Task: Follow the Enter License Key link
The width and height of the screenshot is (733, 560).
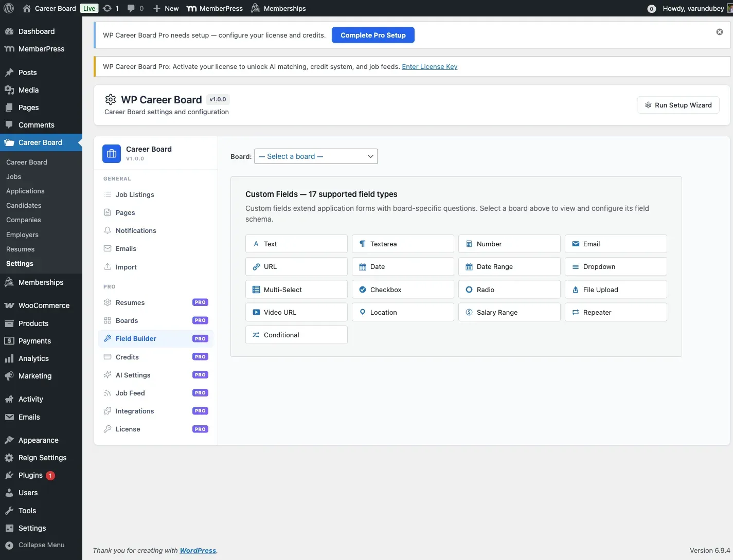Action: (x=430, y=66)
